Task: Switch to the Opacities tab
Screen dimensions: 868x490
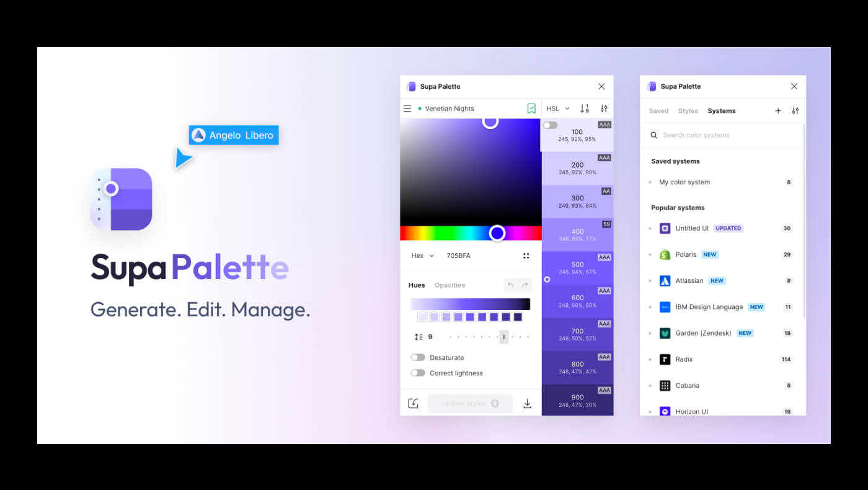Action: [x=449, y=285]
